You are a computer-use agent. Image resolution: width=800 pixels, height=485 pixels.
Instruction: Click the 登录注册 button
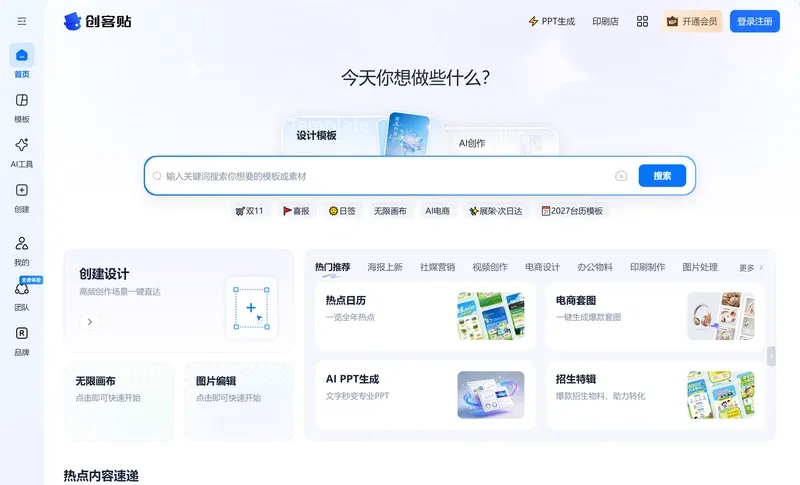(755, 21)
